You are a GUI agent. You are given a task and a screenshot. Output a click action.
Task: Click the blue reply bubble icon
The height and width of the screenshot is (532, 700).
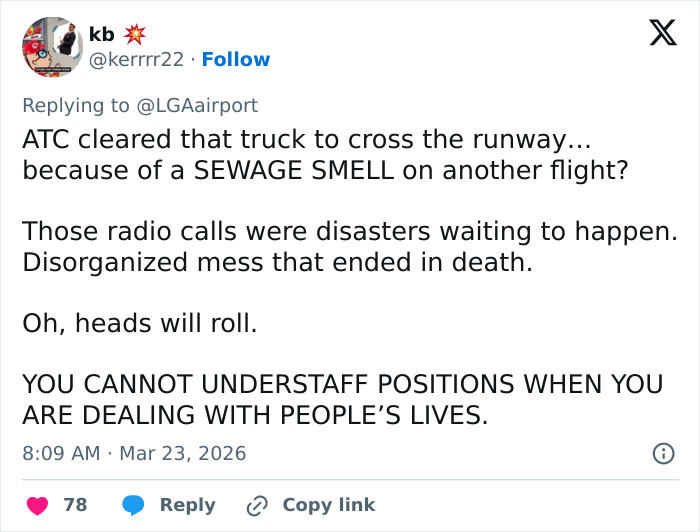click(134, 505)
